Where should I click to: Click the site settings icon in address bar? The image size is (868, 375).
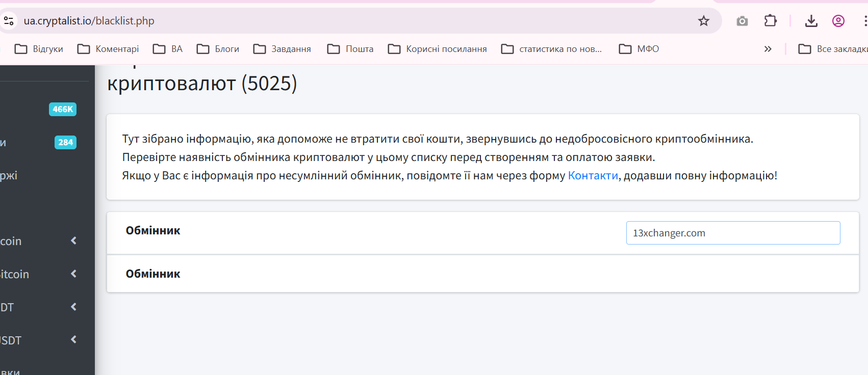[9, 21]
